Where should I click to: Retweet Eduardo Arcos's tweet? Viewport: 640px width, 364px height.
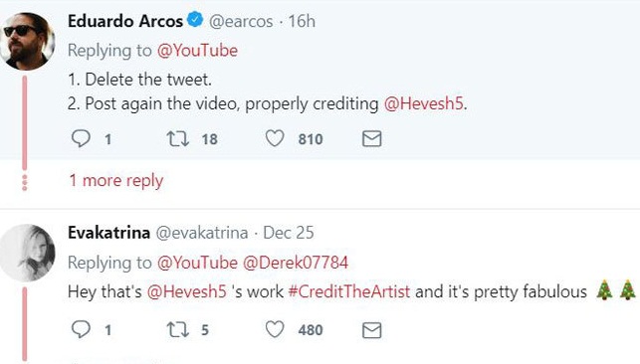(178, 138)
